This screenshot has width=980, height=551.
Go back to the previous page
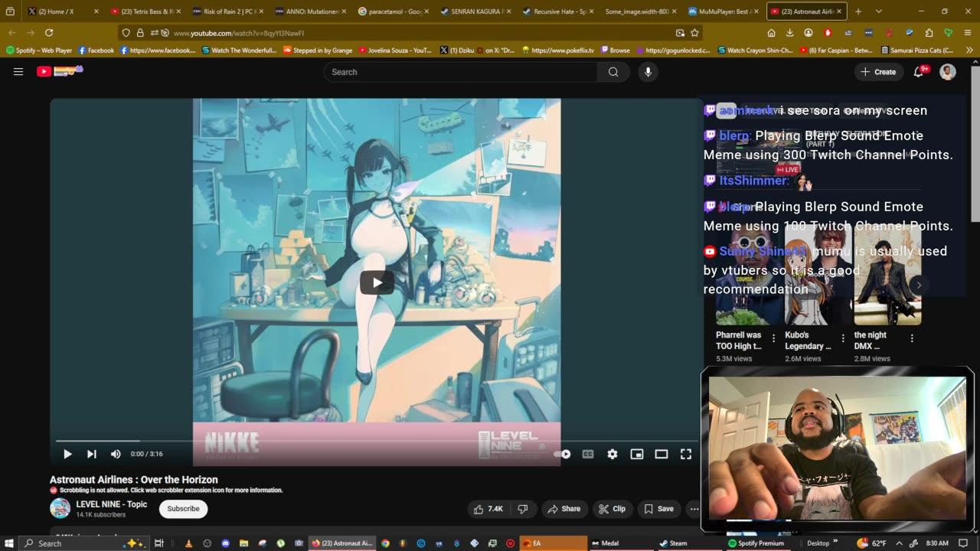tap(12, 33)
